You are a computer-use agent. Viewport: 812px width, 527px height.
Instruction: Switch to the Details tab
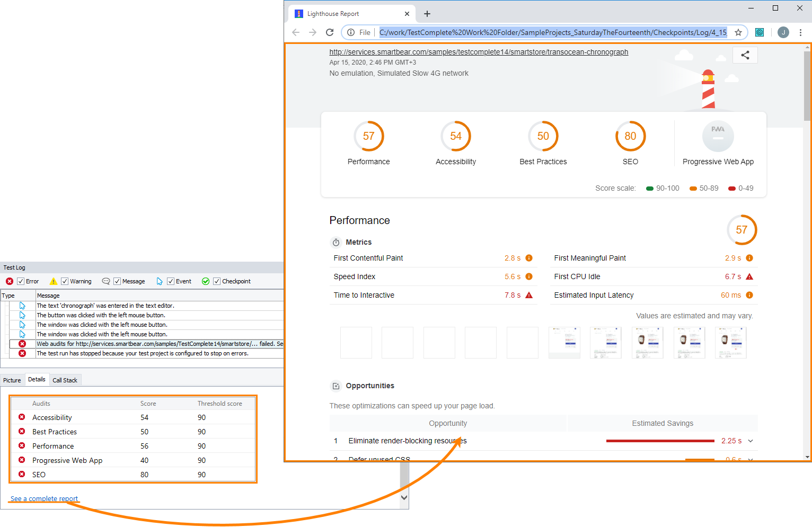[37, 379]
